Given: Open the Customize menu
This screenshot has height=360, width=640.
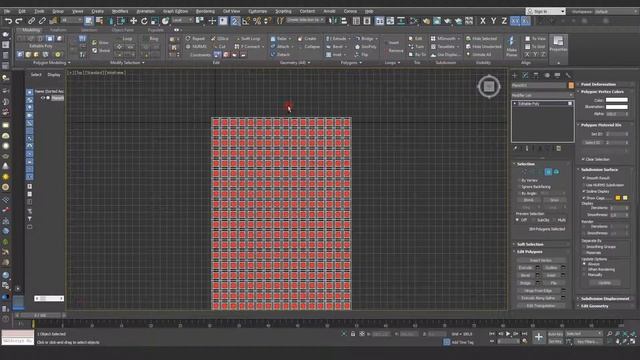Looking at the screenshot, I should [258, 11].
